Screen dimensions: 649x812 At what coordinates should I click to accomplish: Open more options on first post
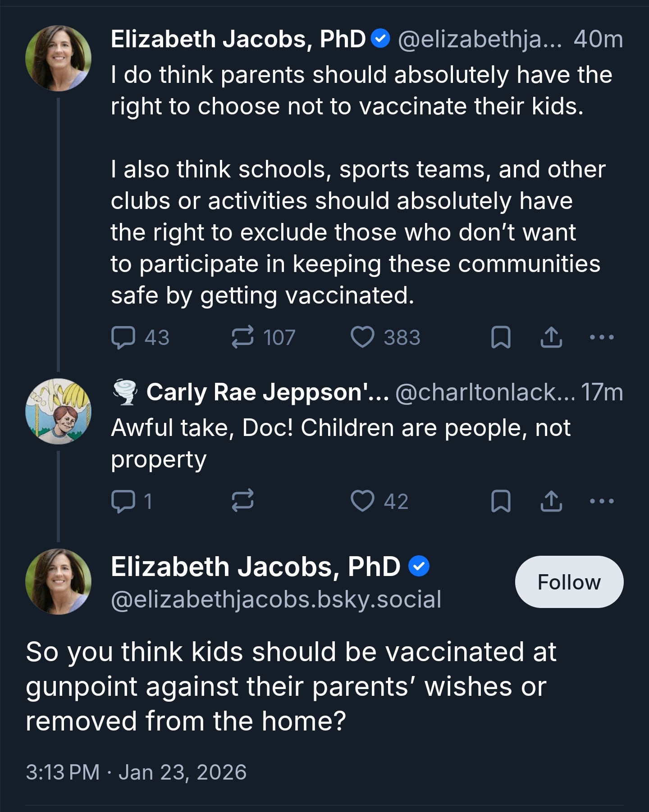[x=602, y=337]
